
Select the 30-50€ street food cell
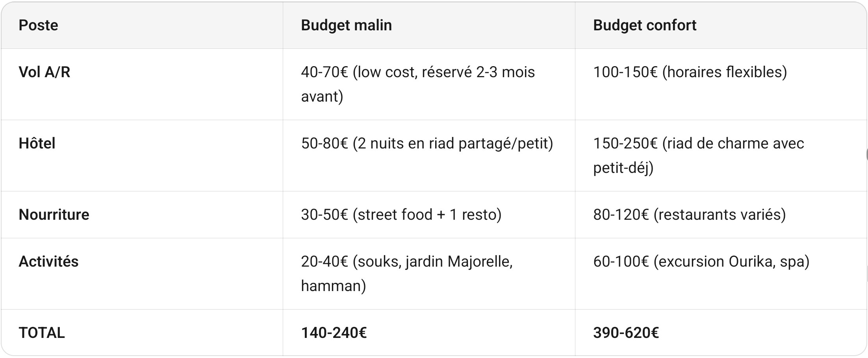(401, 215)
